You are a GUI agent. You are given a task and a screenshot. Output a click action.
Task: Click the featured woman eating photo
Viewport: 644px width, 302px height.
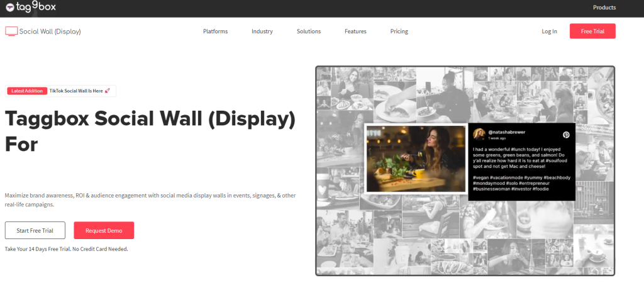pyautogui.click(x=416, y=159)
